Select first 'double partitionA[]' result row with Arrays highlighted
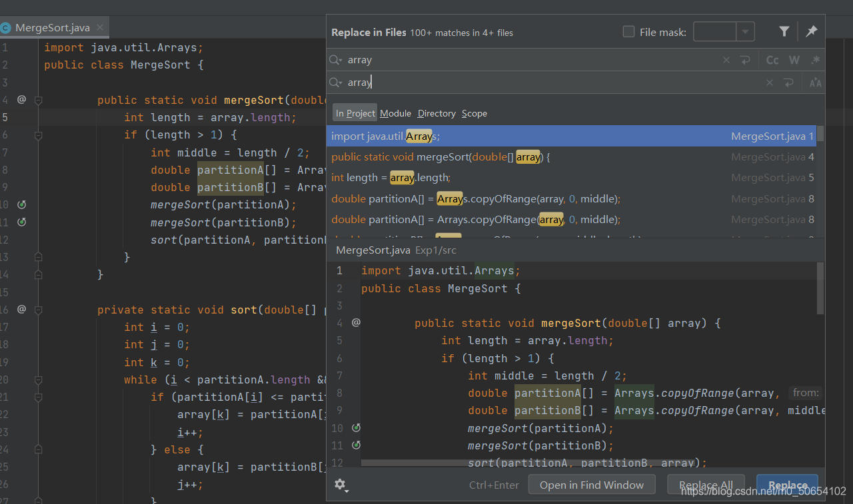Viewport: 853px width, 504px height. [571, 198]
